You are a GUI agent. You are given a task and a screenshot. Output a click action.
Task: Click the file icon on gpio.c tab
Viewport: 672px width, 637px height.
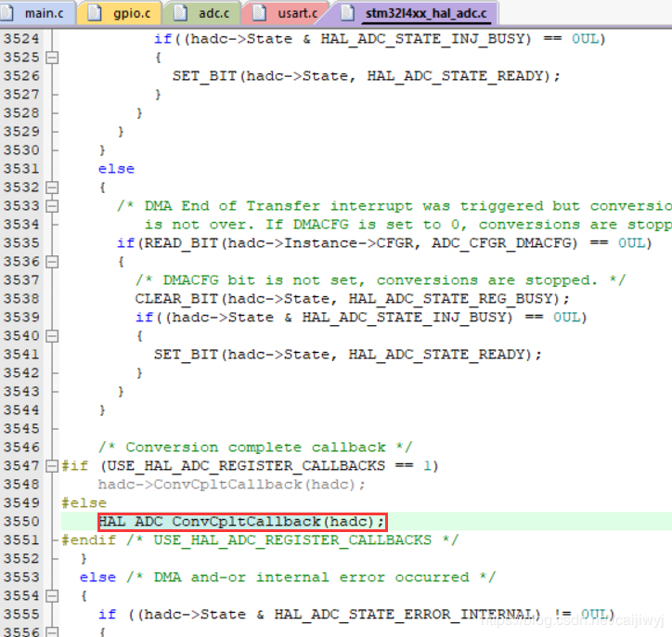point(95,13)
